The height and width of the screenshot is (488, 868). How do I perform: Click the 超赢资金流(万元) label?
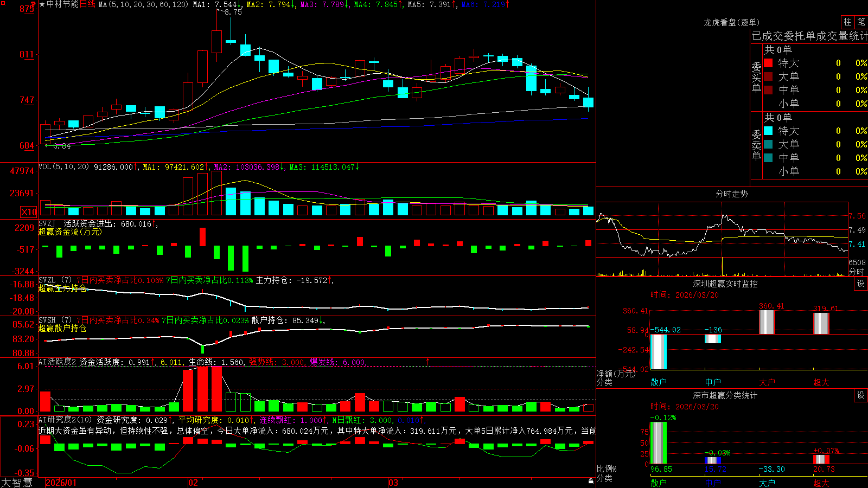point(70,232)
